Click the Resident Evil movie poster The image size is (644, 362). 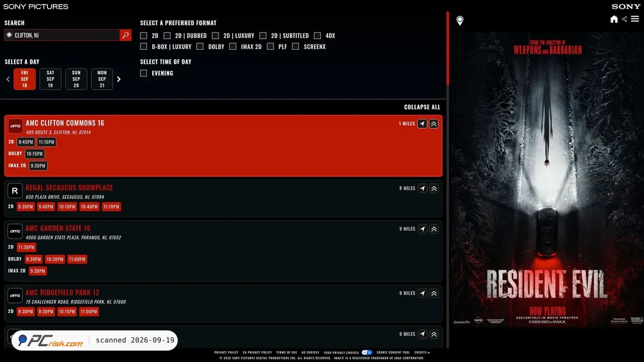point(547,180)
